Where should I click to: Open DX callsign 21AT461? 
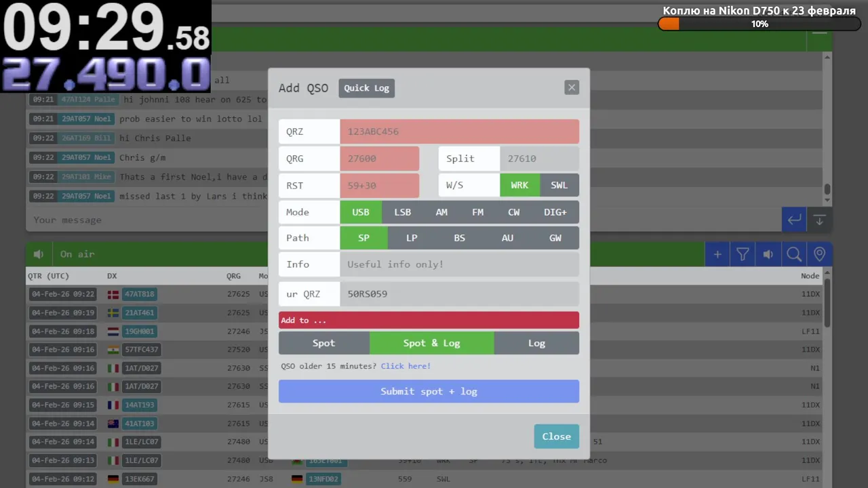139,313
